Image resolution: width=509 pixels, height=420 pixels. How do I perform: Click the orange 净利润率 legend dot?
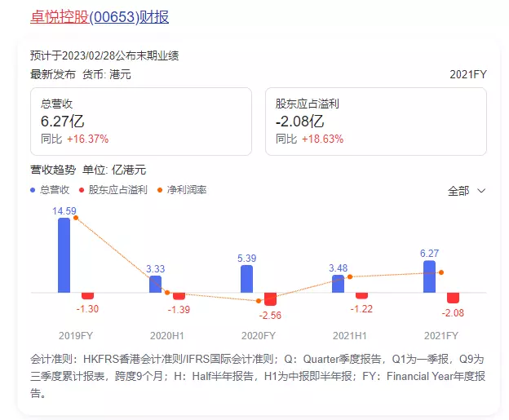click(x=159, y=190)
